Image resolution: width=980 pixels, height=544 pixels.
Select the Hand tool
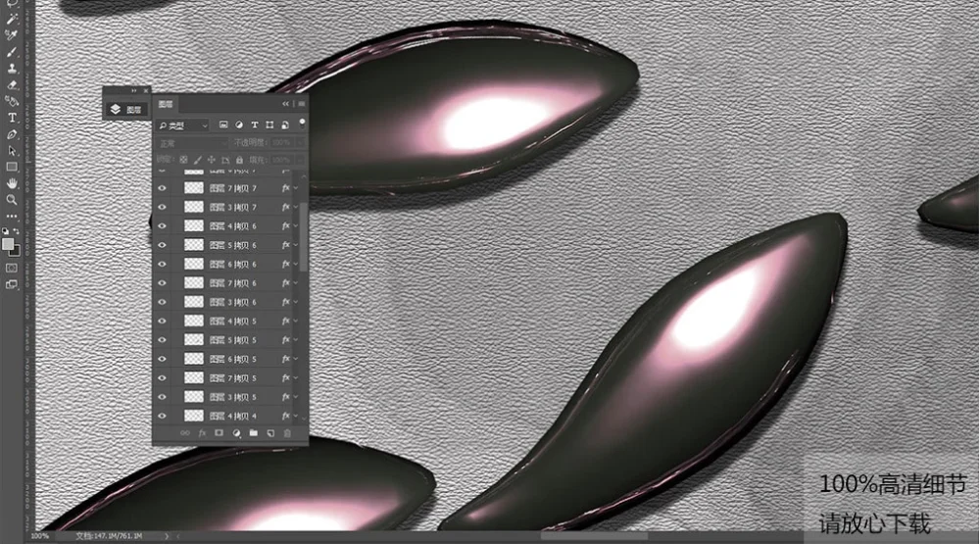[x=12, y=183]
